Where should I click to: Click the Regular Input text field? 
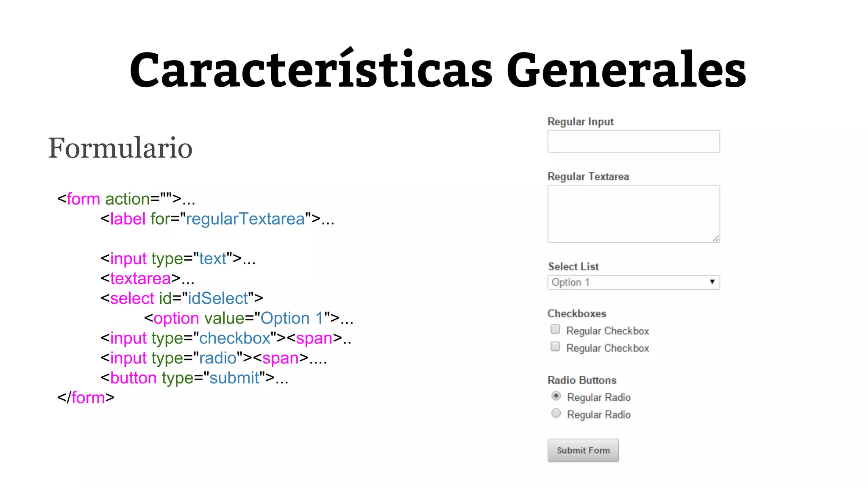click(633, 141)
